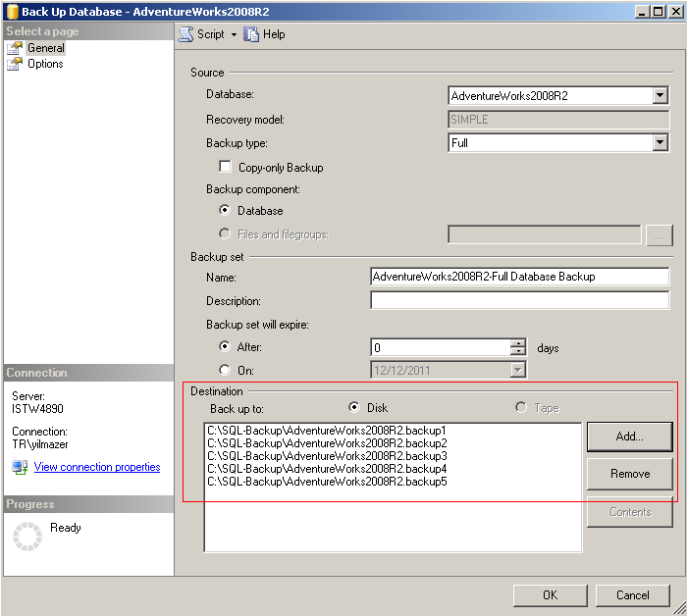Click the General page icon
The width and height of the screenshot is (687, 616).
pyautogui.click(x=15, y=48)
